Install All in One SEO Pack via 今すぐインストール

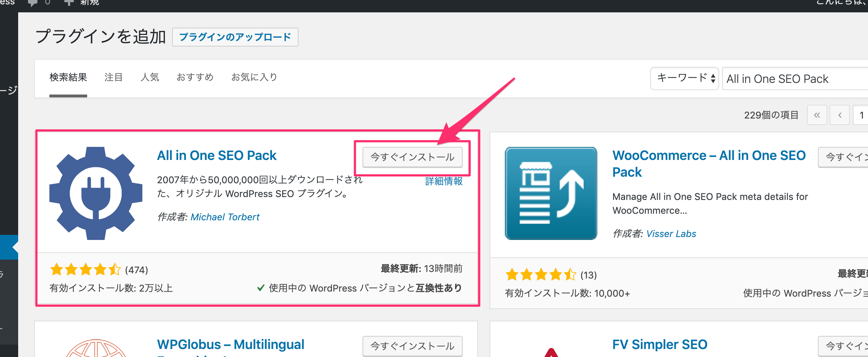pyautogui.click(x=412, y=157)
